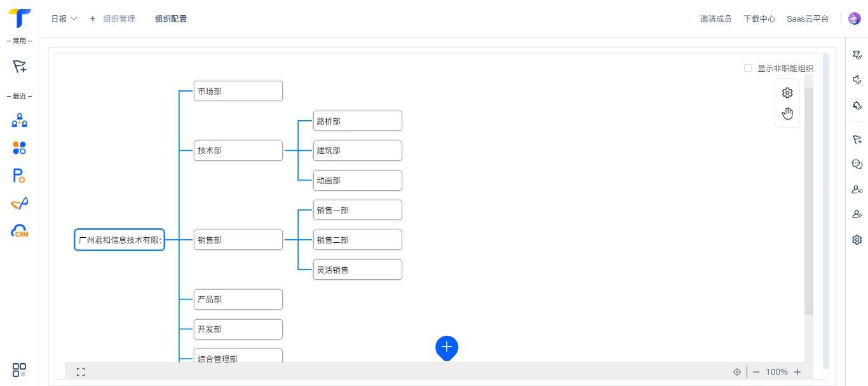Zoom in with the plus icon

pyautogui.click(x=797, y=372)
